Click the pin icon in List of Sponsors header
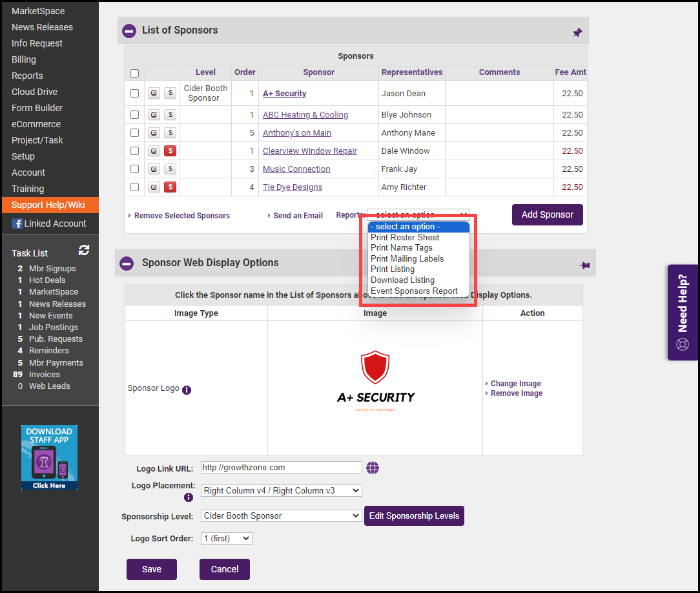Screen dimensions: 700x593 tap(577, 32)
